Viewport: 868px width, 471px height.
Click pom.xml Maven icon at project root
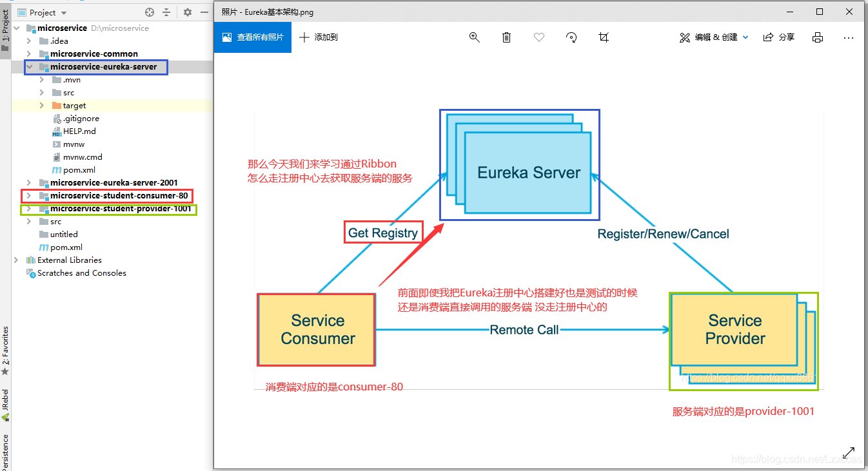click(44, 247)
